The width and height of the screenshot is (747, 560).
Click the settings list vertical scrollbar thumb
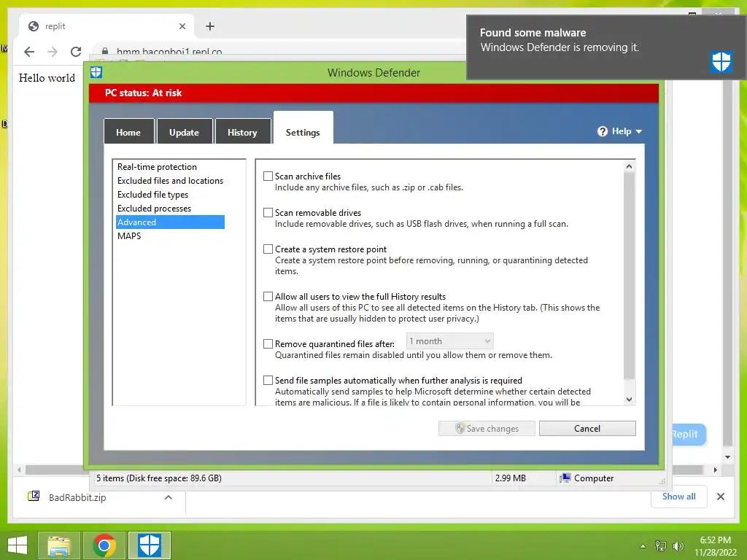[x=629, y=276]
